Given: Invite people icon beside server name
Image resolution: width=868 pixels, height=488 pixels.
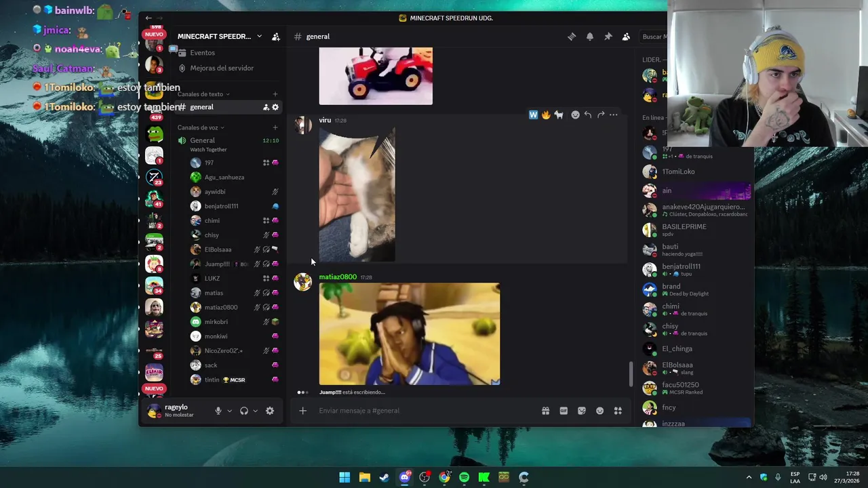Looking at the screenshot, I should pyautogui.click(x=276, y=37).
